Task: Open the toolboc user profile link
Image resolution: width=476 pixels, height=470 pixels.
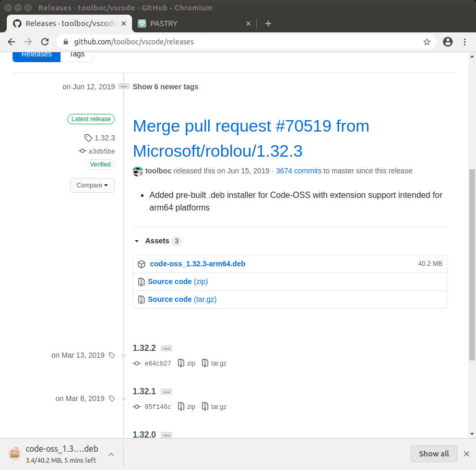Action: 158,171
